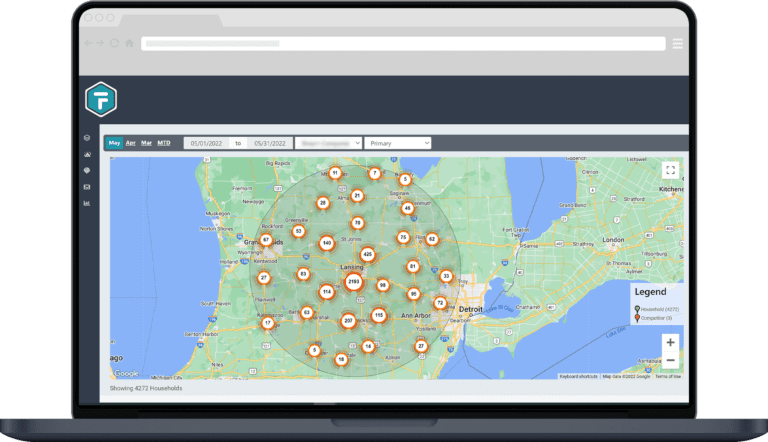The width and height of the screenshot is (768, 442).
Task: Open the layers icon in the sidebar
Action: tap(87, 138)
